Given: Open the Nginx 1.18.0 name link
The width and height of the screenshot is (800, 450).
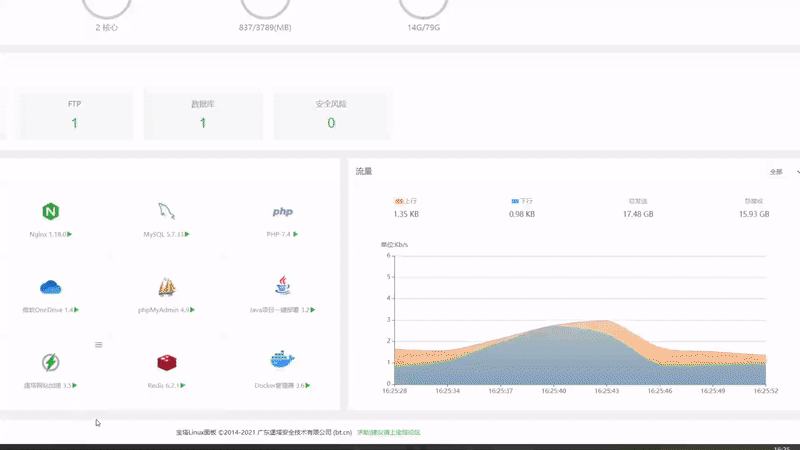Looking at the screenshot, I should (x=48, y=234).
